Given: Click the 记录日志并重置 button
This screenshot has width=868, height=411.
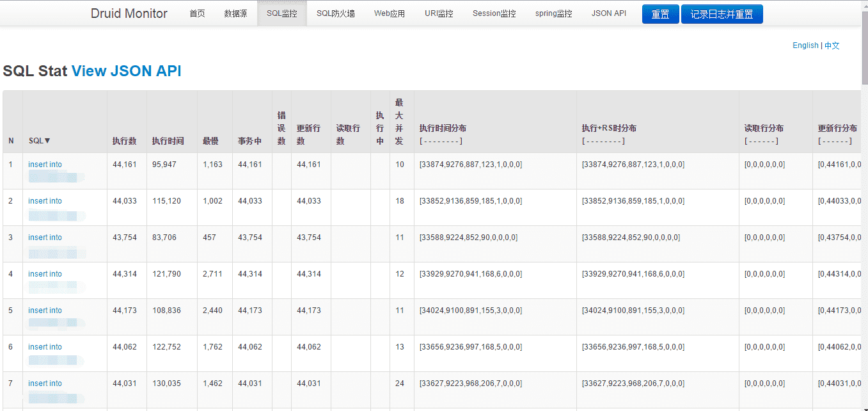Looking at the screenshot, I should pyautogui.click(x=722, y=13).
